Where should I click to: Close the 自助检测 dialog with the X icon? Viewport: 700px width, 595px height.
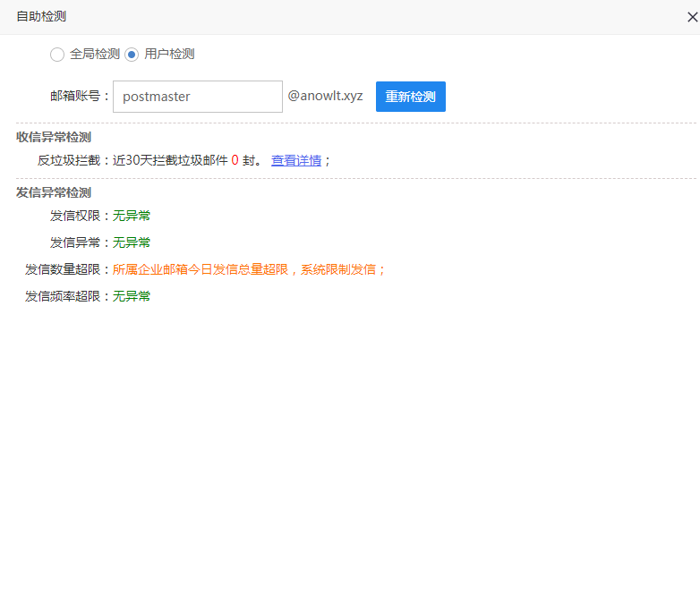pyautogui.click(x=692, y=17)
